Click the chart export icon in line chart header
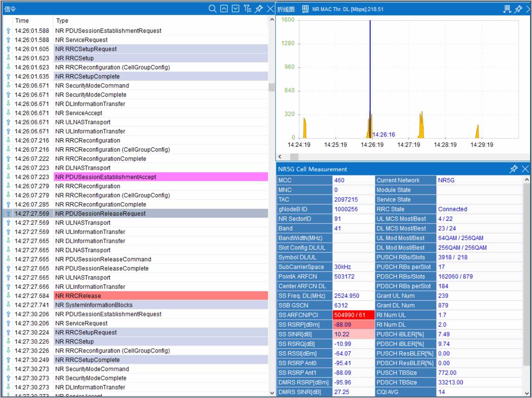Image resolution: width=532 pixels, height=398 pixels. [x=507, y=9]
